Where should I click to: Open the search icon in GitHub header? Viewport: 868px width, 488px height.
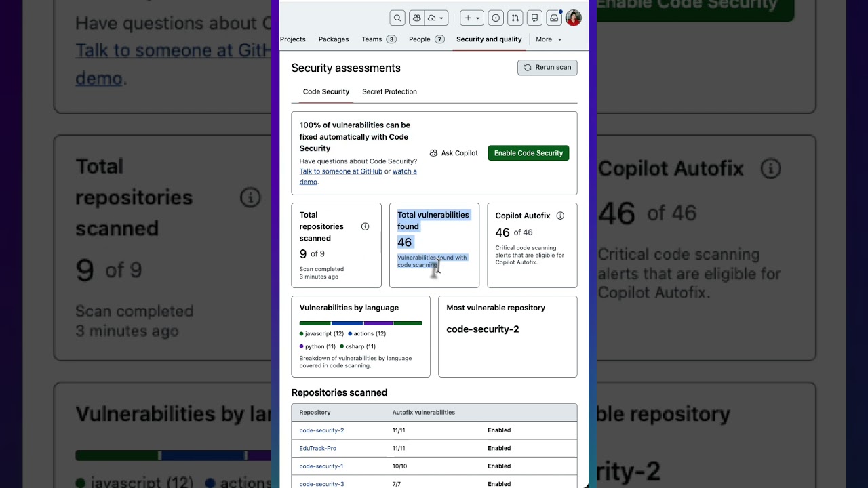[x=397, y=18]
